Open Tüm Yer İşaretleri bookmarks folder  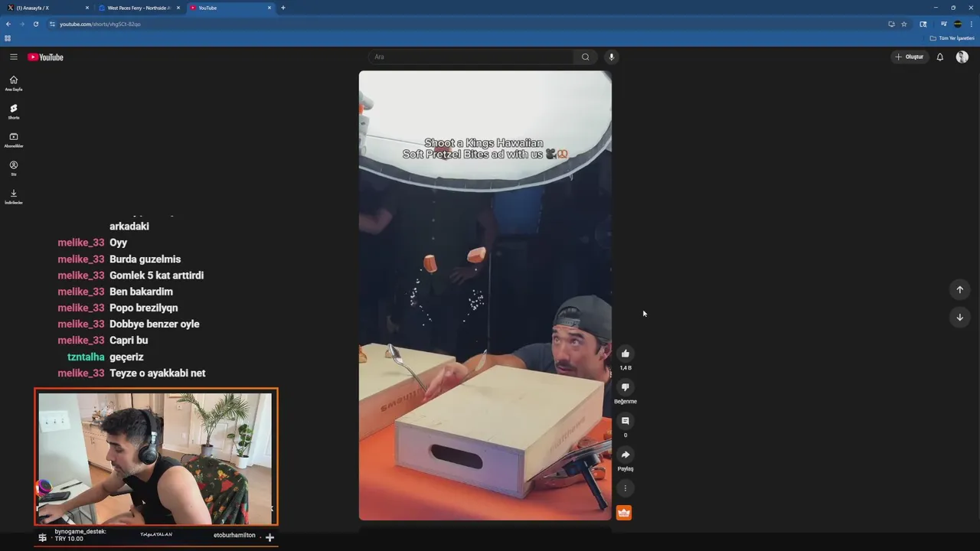pyautogui.click(x=952, y=38)
